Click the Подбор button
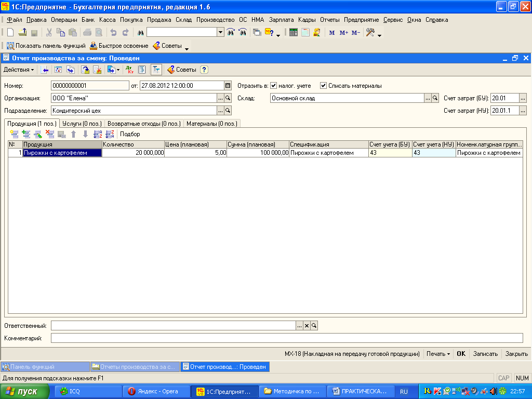Screen dimensions: 532x399 (x=130, y=134)
